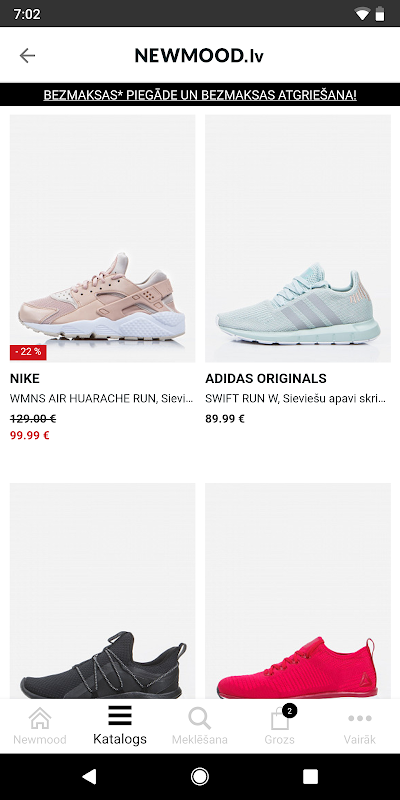The image size is (400, 800).
Task: Tap the Android recent apps square
Action: (310, 777)
